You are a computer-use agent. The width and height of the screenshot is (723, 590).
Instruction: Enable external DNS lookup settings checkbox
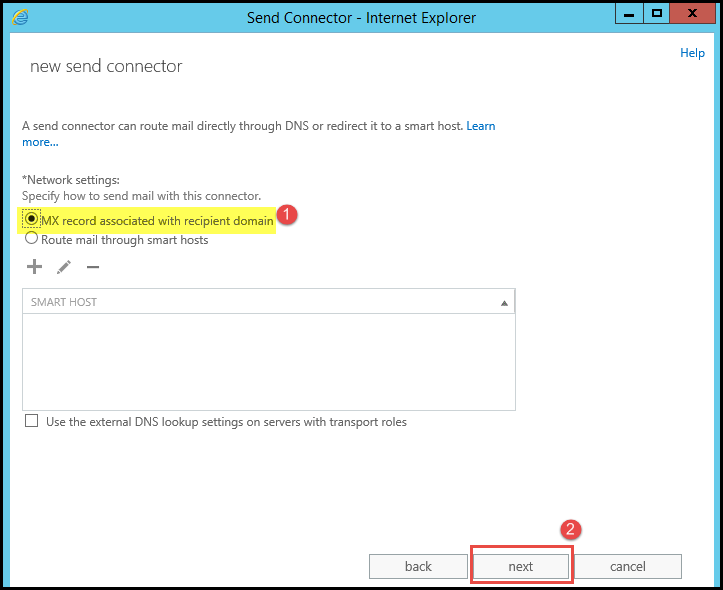[x=32, y=422]
